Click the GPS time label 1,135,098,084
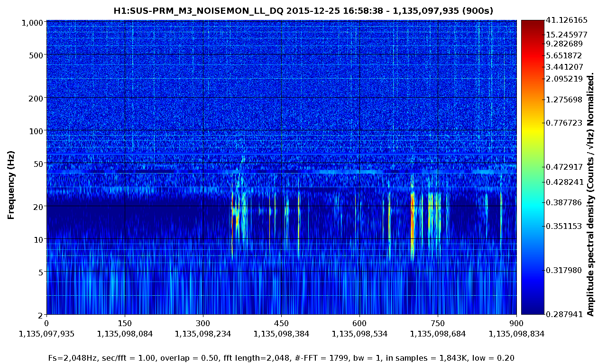This screenshot has height=364, width=607. click(125, 334)
